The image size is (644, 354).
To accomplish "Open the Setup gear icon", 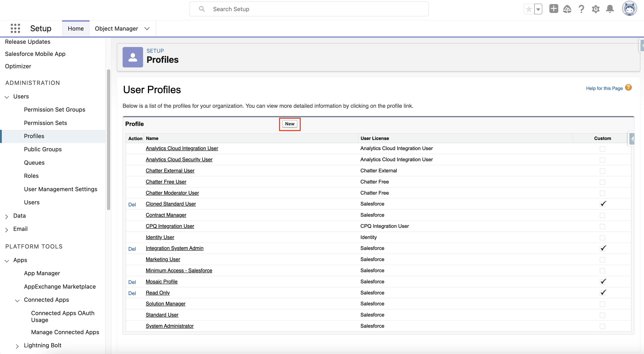I will pyautogui.click(x=596, y=9).
